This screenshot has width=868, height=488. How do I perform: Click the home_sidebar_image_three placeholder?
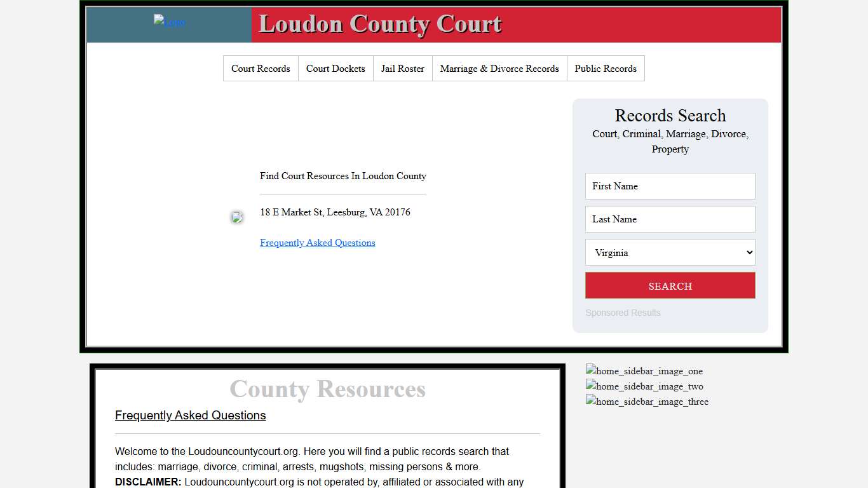click(646, 402)
